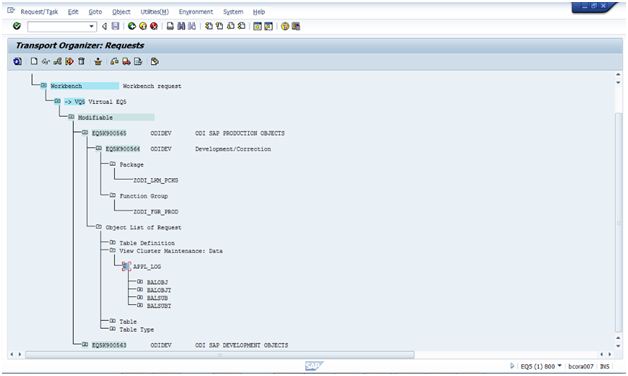
Task: Collapse the command field with triangle arrow
Action: click(104, 26)
